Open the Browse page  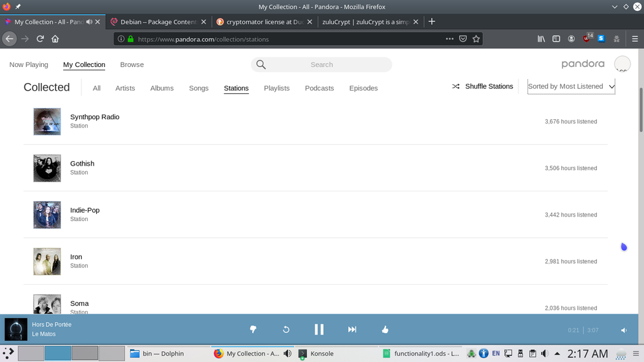coord(132,64)
